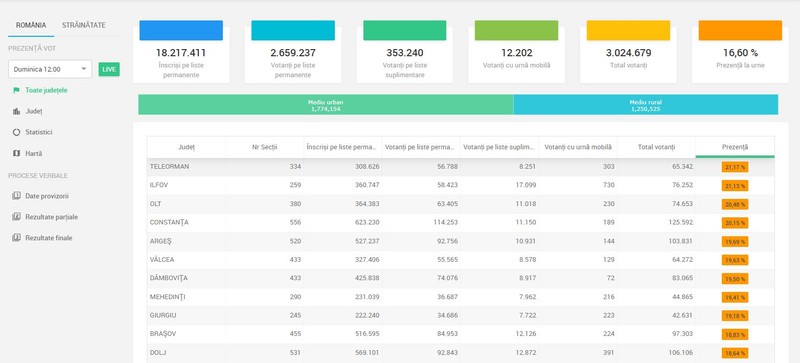This screenshot has height=363, width=800.
Task: Select the CONSTANȚA row name
Action: click(x=169, y=223)
